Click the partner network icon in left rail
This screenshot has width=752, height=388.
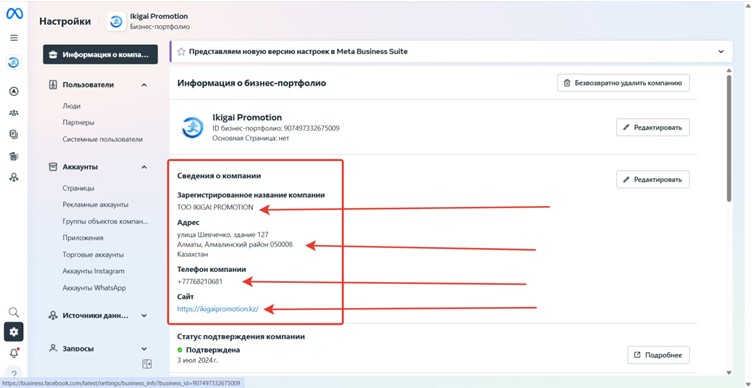click(x=14, y=177)
